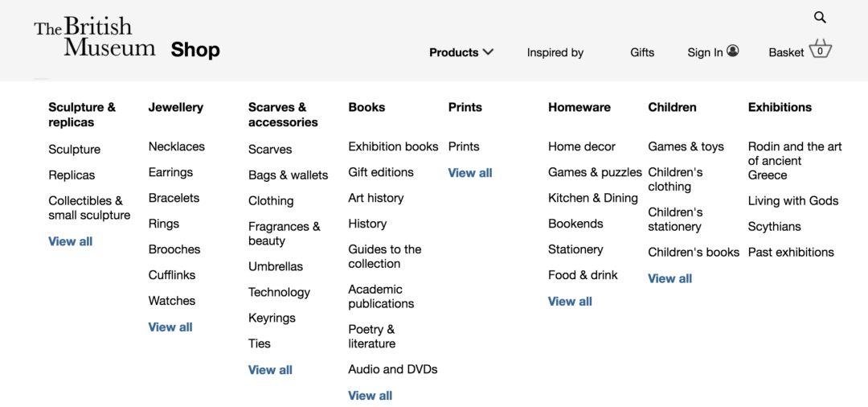The height and width of the screenshot is (407, 868).
Task: View all Books link
Action: (x=371, y=395)
